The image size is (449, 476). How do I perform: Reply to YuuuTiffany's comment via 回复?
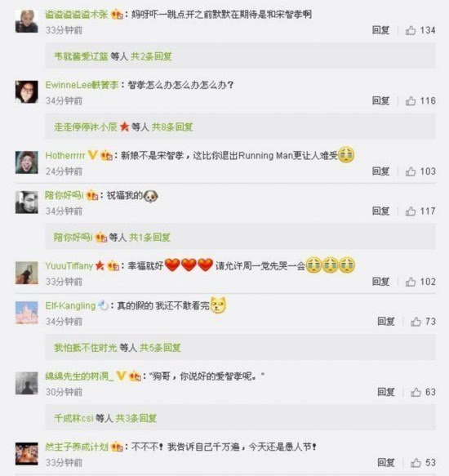pyautogui.click(x=380, y=282)
